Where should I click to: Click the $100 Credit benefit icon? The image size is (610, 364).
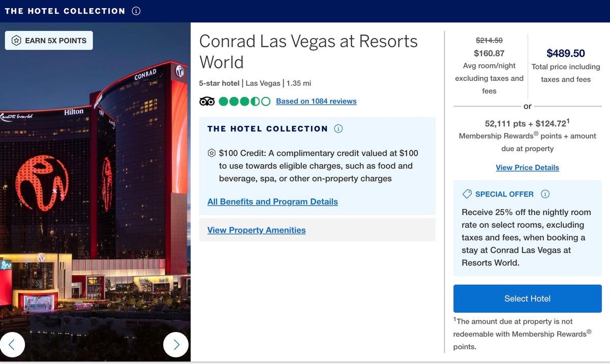pyautogui.click(x=211, y=153)
